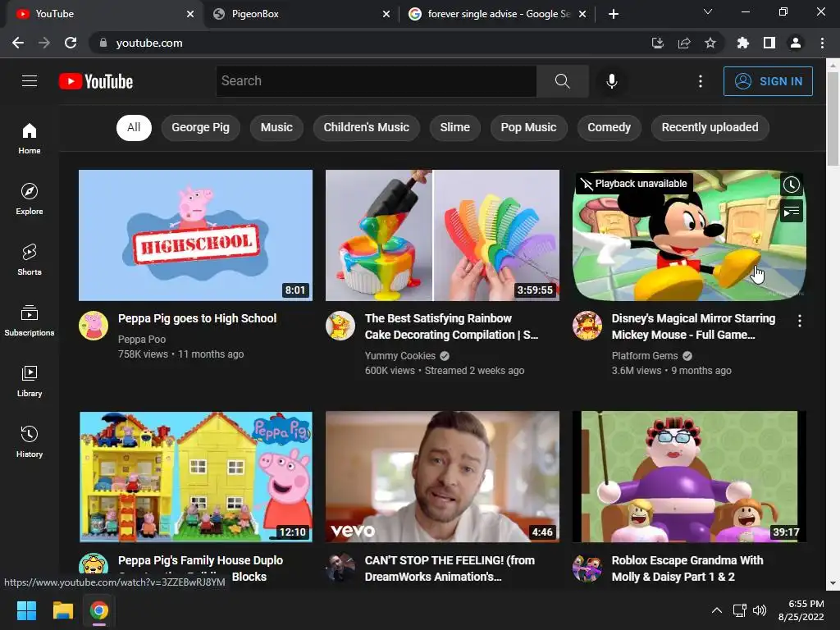Click the page vertical scrollbar
The width and height of the screenshot is (840, 630).
pos(833,118)
